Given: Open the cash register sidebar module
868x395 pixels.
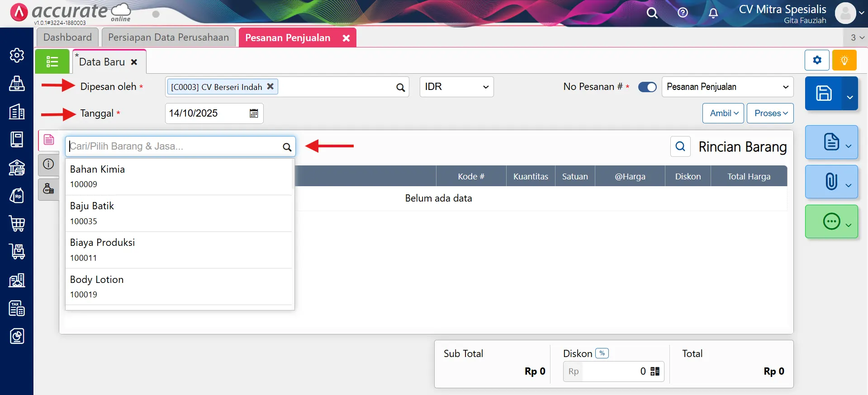Looking at the screenshot, I should point(17,83).
